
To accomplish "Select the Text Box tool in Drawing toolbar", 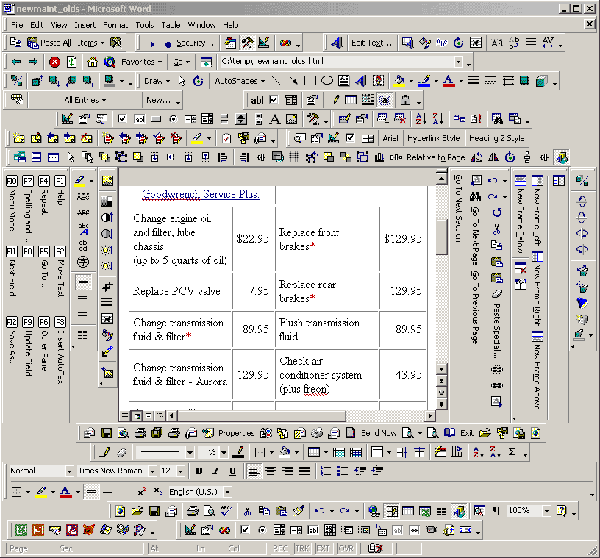I will (344, 81).
